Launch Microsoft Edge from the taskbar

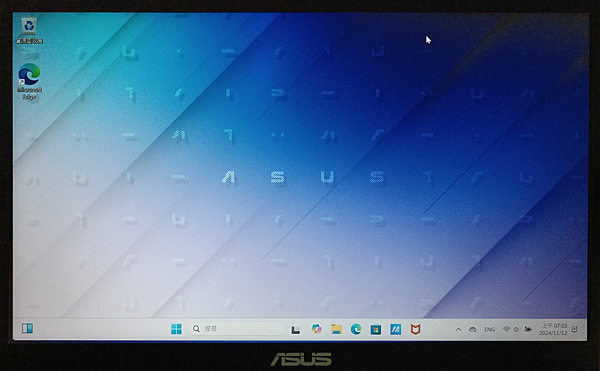point(356,329)
